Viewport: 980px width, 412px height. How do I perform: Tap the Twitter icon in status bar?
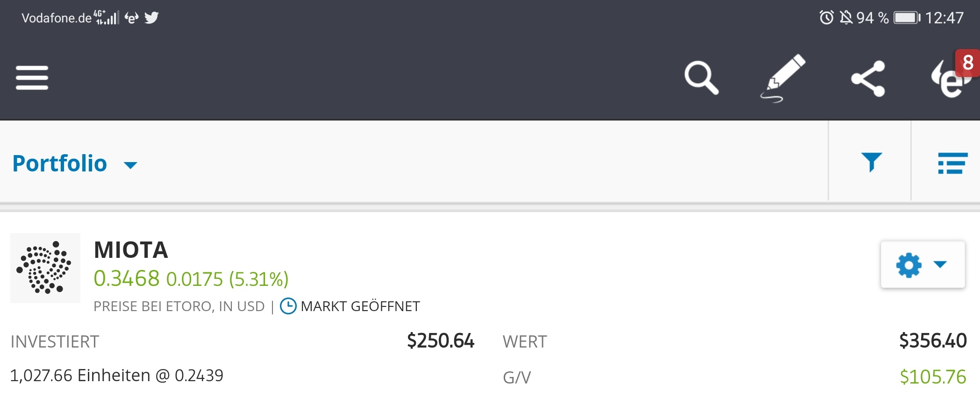tap(151, 18)
